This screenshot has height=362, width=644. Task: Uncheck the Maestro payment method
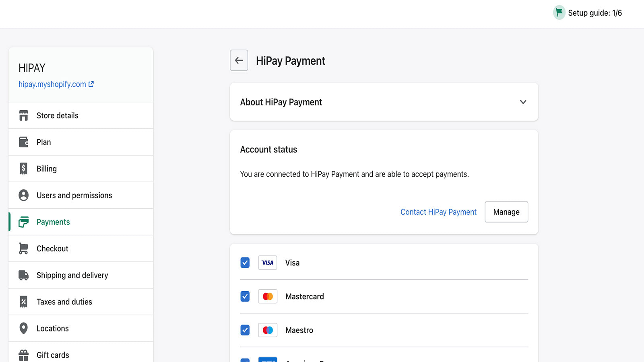[245, 330]
